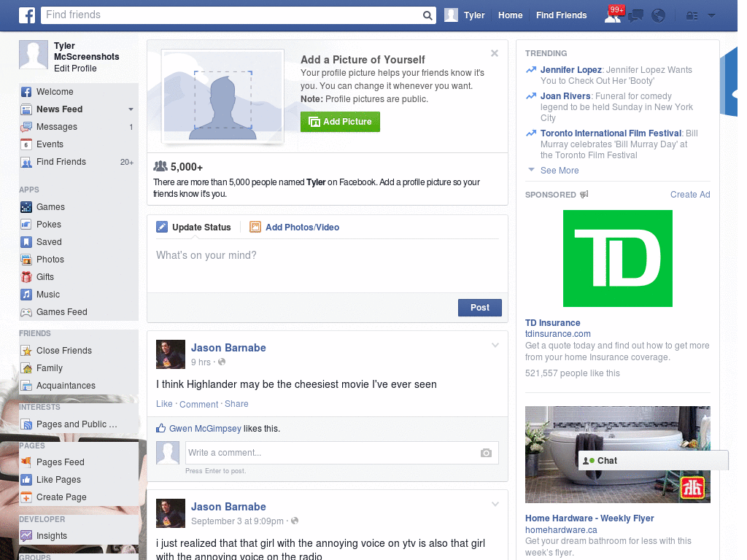Viewport: 747px width, 560px height.
Task: Click the blue Post button
Action: tap(480, 308)
